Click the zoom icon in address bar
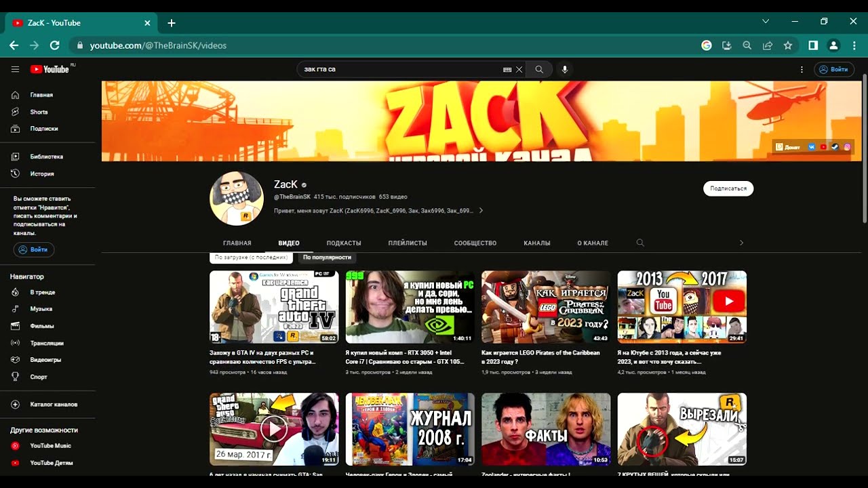The image size is (868, 488). click(x=747, y=45)
